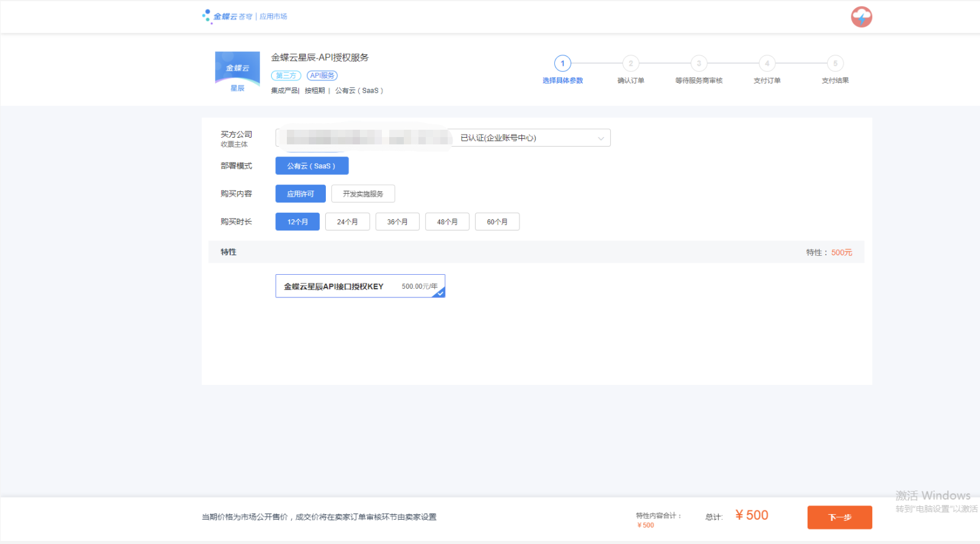Click step 3 等待服务商审核 circle
980x544 pixels.
tap(699, 63)
